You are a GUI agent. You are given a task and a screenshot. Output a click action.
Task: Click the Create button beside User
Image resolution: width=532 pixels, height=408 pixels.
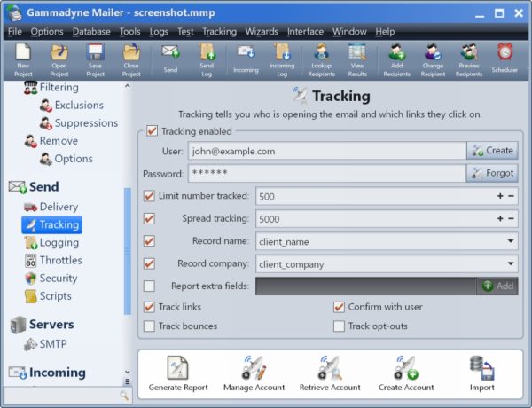click(x=492, y=151)
